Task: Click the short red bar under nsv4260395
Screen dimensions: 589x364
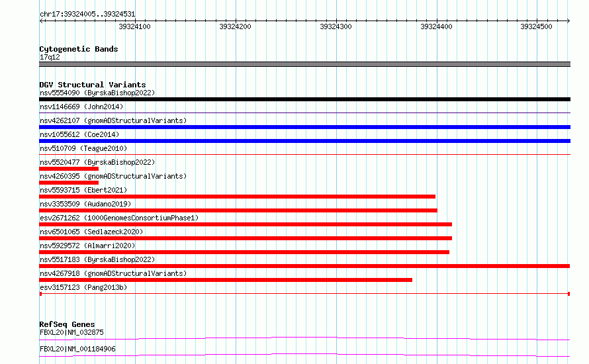Action: click(x=69, y=183)
